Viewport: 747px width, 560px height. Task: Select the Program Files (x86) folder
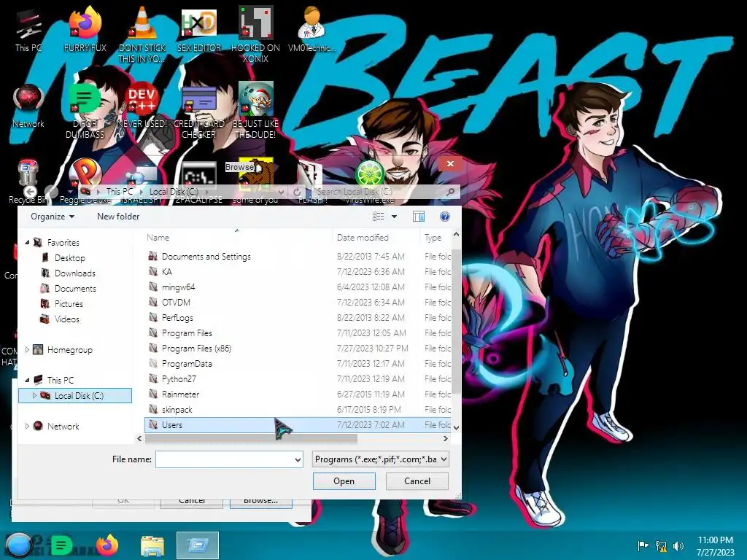coord(298,349)
